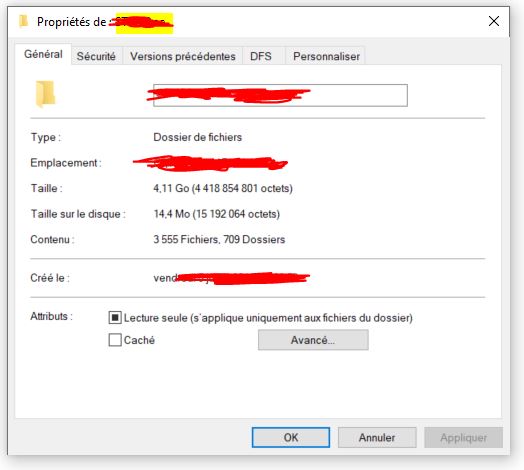Confirm with the OK button
This screenshot has width=524, height=470.
coord(291,437)
